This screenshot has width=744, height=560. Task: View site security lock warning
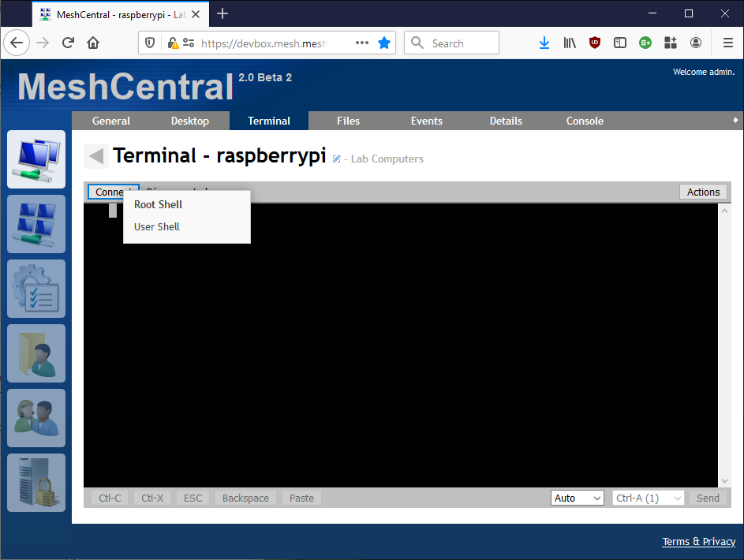coord(174,43)
